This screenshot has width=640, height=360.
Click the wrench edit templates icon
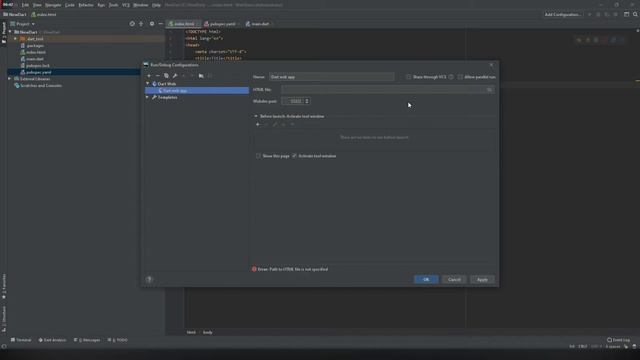pos(175,76)
